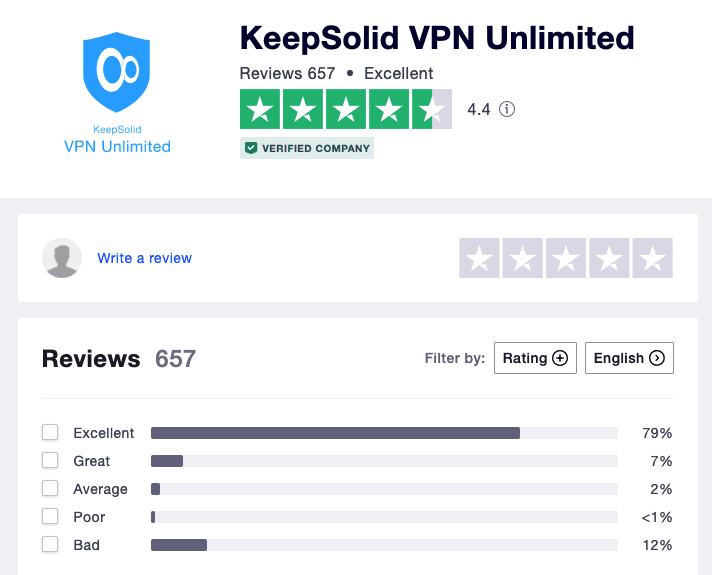The height and width of the screenshot is (575, 712).
Task: Click the KeepSolid VPN Unlimited heading
Action: point(437,38)
